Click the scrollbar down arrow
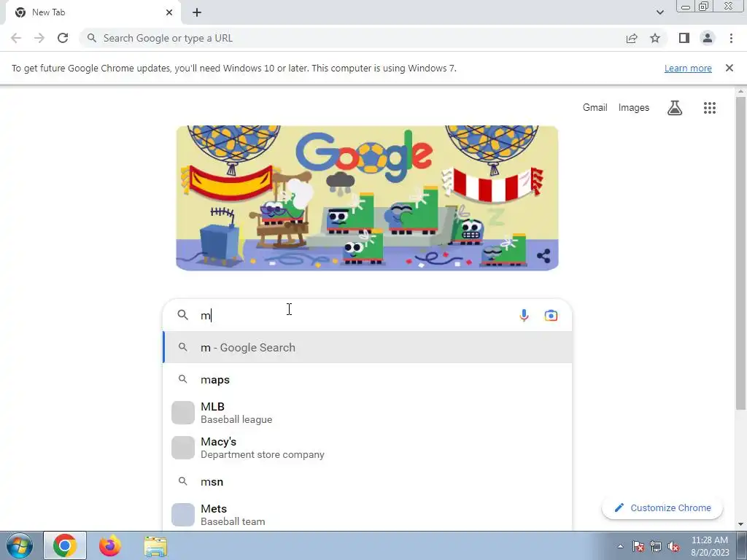The width and height of the screenshot is (747, 560). tap(740, 524)
